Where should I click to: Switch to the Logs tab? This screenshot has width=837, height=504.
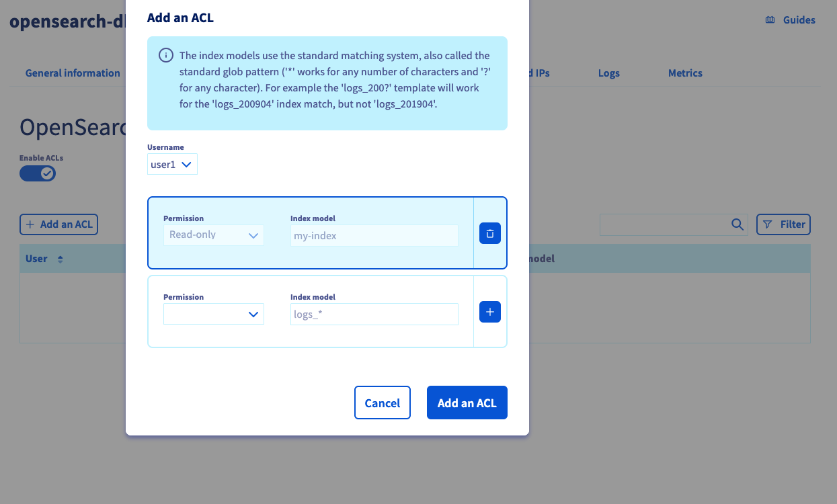coord(608,73)
